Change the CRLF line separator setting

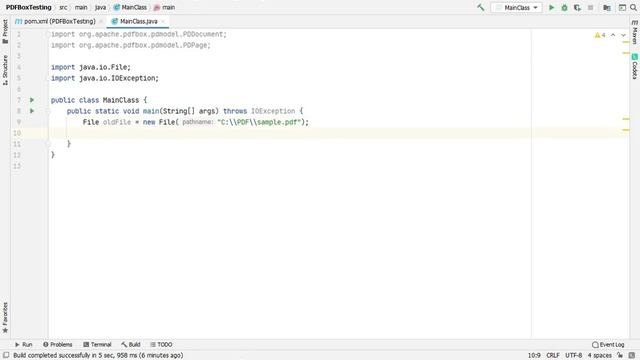[553, 356]
